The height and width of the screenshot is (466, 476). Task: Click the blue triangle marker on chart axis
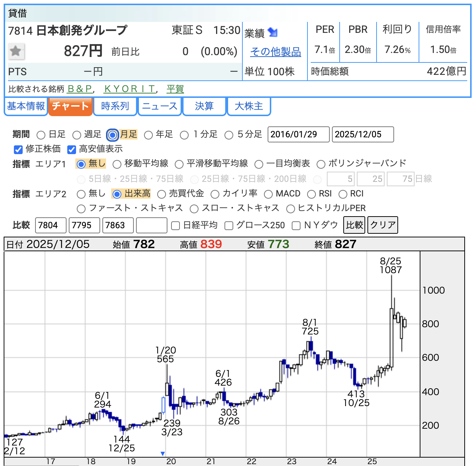pyautogui.click(x=163, y=454)
